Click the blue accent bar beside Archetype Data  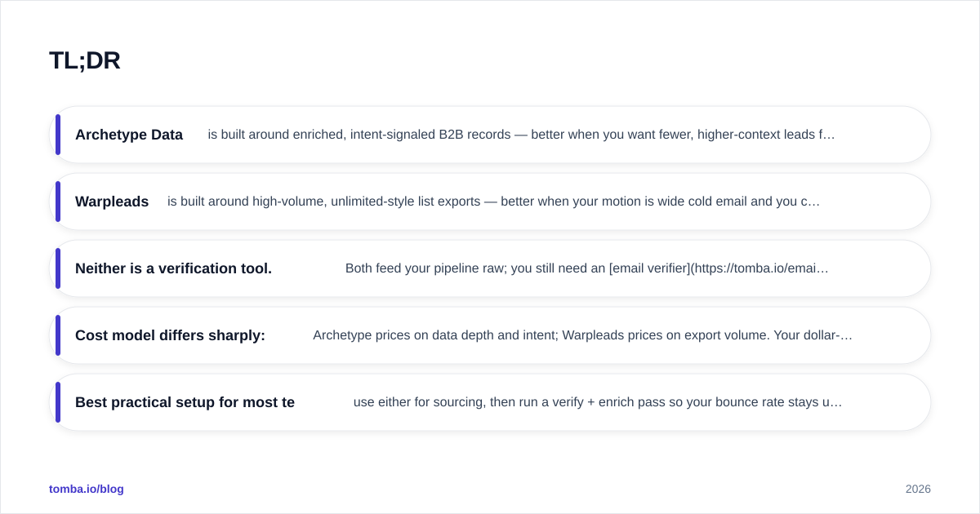58,135
